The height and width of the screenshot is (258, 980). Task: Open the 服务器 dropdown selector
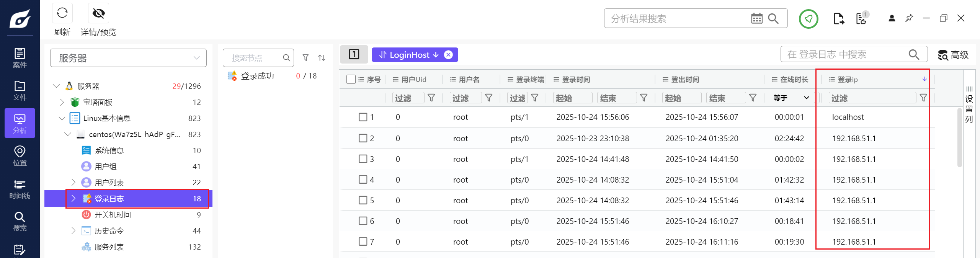coord(128,58)
